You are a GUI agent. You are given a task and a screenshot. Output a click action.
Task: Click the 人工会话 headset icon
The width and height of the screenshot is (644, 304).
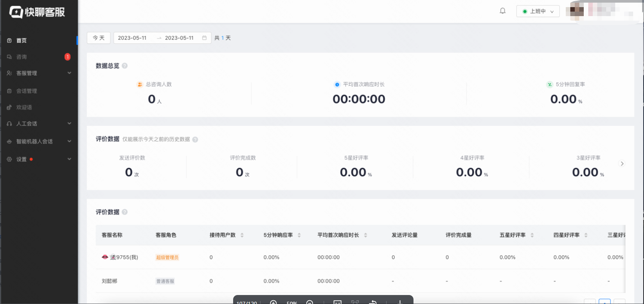coord(9,124)
